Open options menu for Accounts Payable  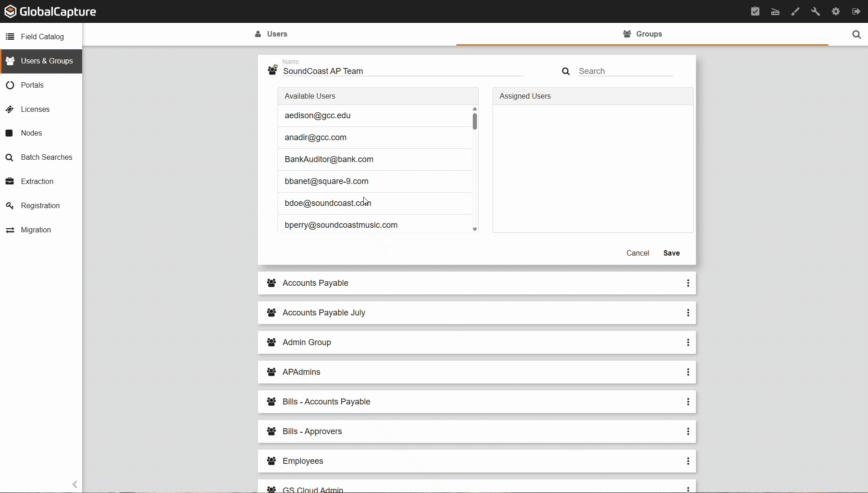(x=688, y=283)
